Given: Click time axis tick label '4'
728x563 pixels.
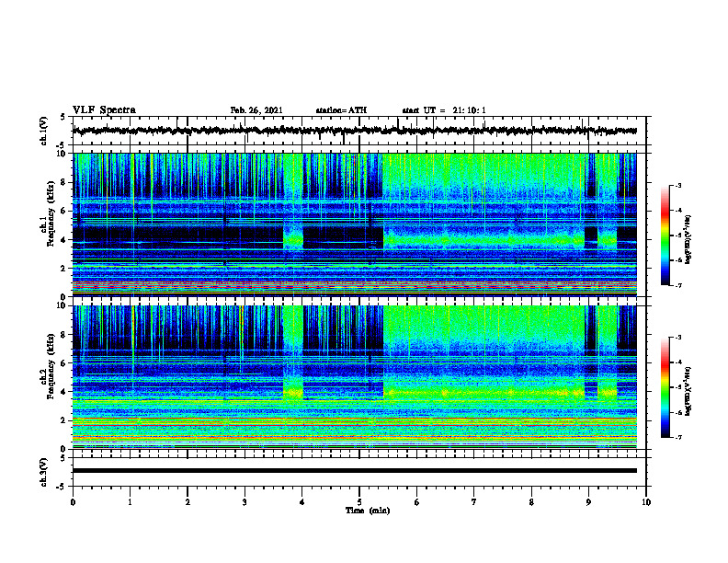Looking at the screenshot, I should pyautogui.click(x=302, y=502).
